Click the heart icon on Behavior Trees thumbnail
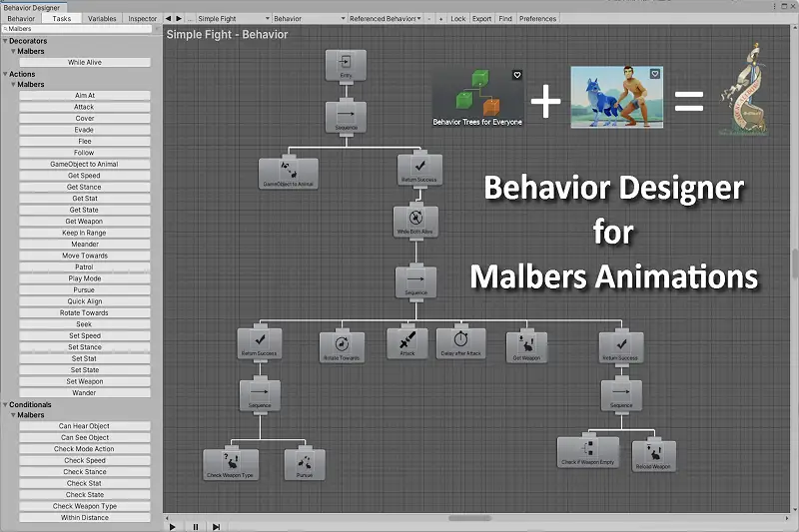 click(517, 75)
